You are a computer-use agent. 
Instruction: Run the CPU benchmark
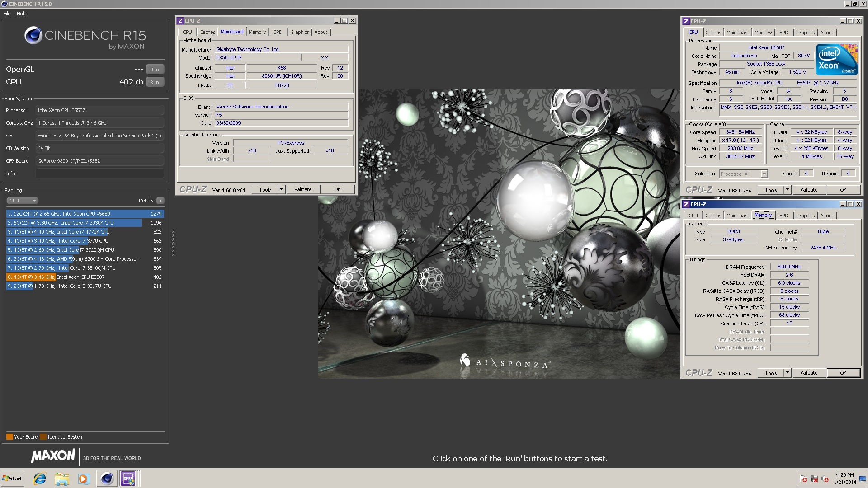155,82
